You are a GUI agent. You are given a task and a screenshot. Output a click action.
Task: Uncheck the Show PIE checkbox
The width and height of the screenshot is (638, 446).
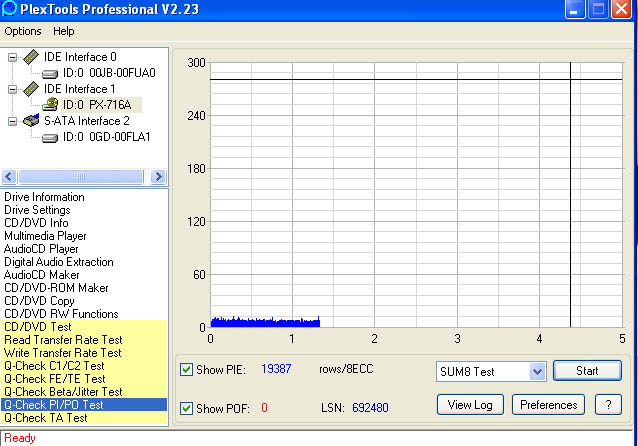186,369
